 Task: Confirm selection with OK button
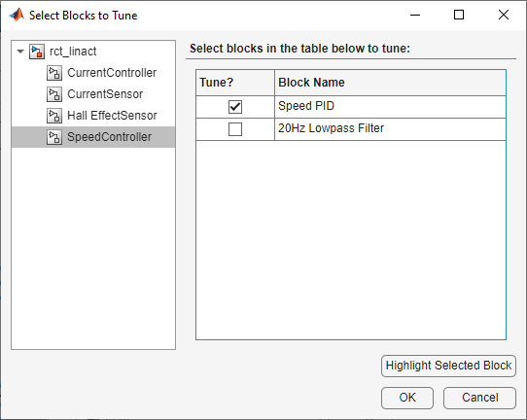pyautogui.click(x=407, y=398)
